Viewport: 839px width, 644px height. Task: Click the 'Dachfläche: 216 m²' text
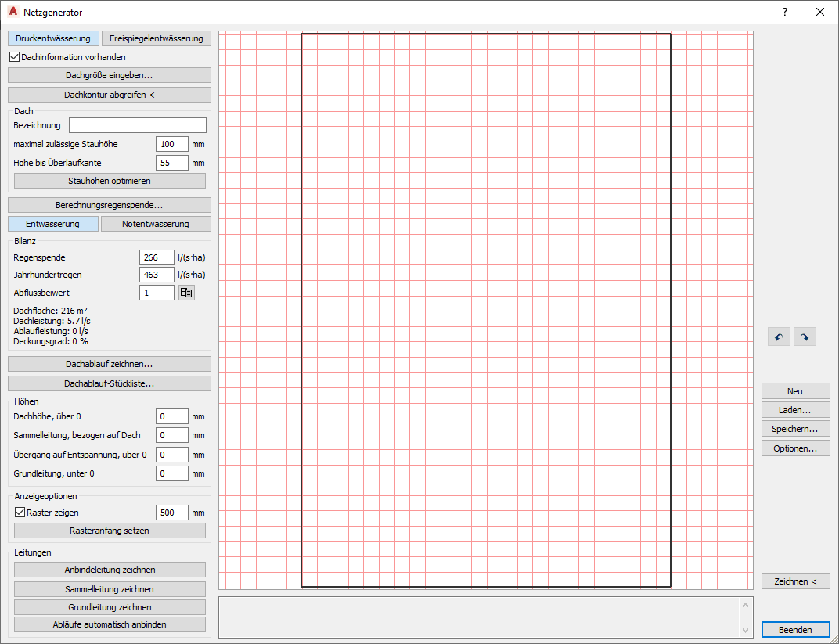coord(50,311)
